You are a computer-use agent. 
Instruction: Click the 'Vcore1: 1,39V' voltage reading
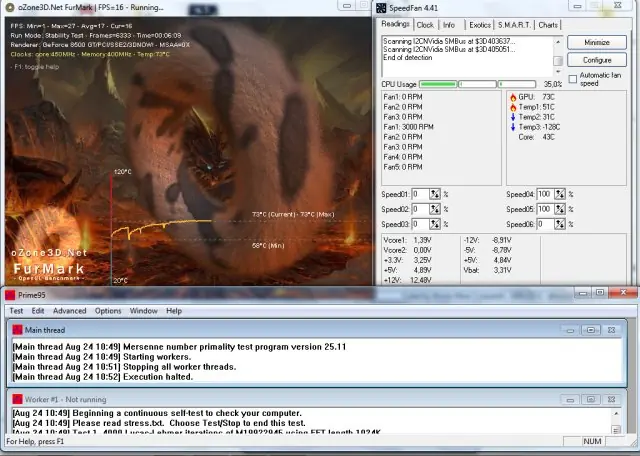point(407,240)
